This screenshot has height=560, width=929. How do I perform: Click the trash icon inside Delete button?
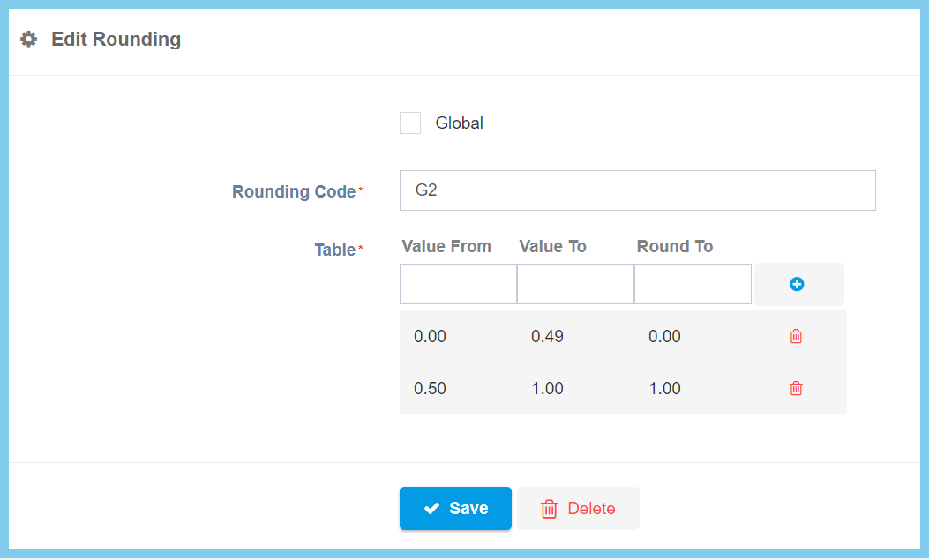(x=549, y=509)
